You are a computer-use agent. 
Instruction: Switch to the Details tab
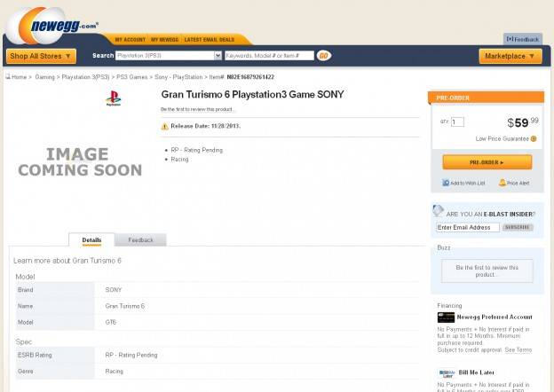coord(91,240)
